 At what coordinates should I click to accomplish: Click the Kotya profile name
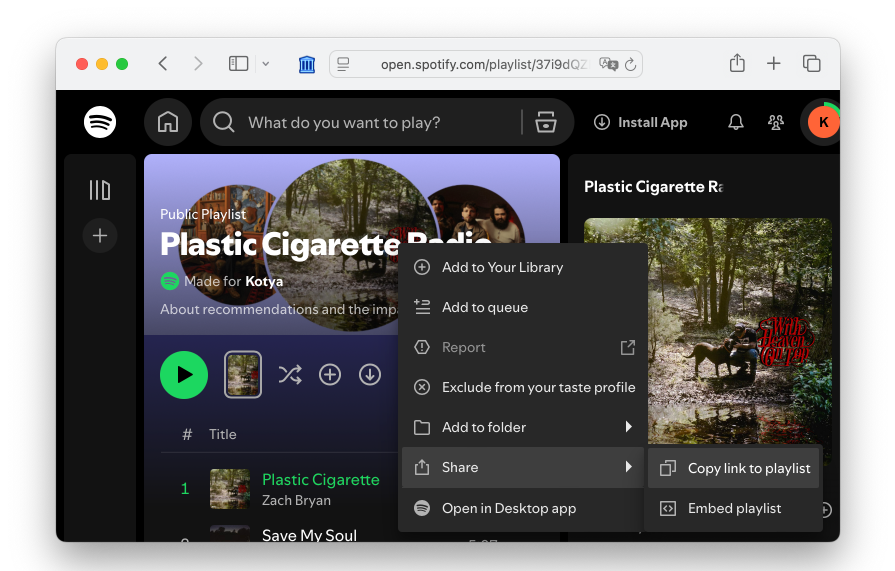(264, 281)
